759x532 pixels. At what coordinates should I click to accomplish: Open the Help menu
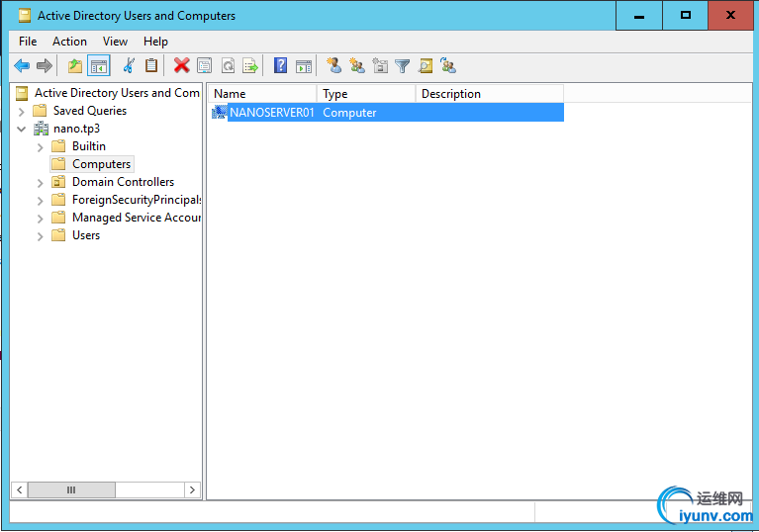(x=155, y=42)
